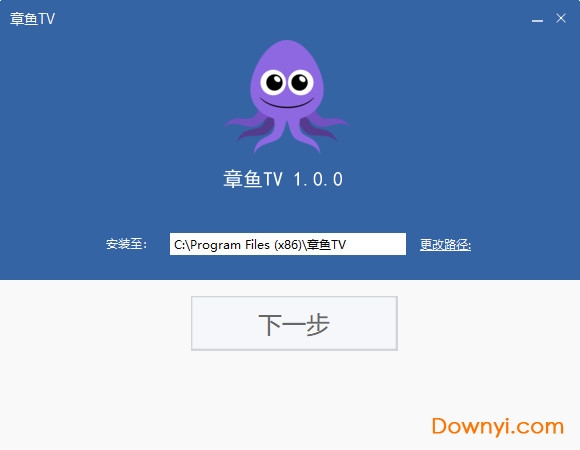
Task: Click the purple octopus logo
Action: (287, 97)
